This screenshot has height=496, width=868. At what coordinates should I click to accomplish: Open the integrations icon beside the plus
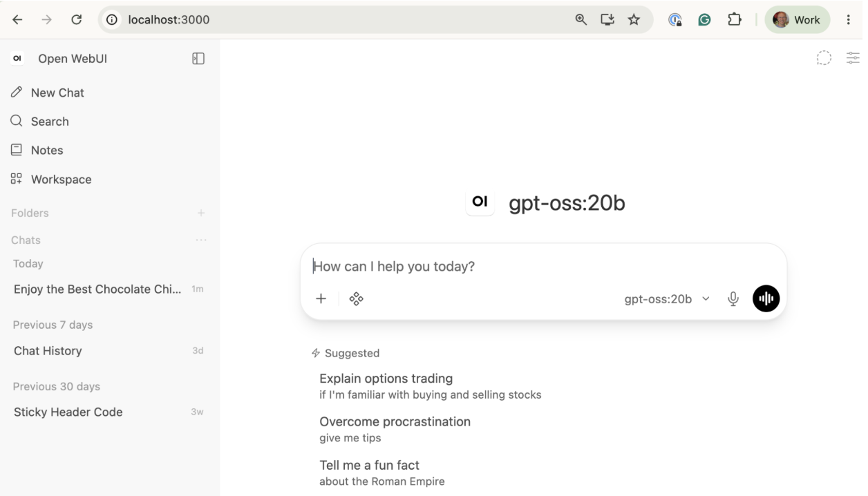[x=356, y=299]
